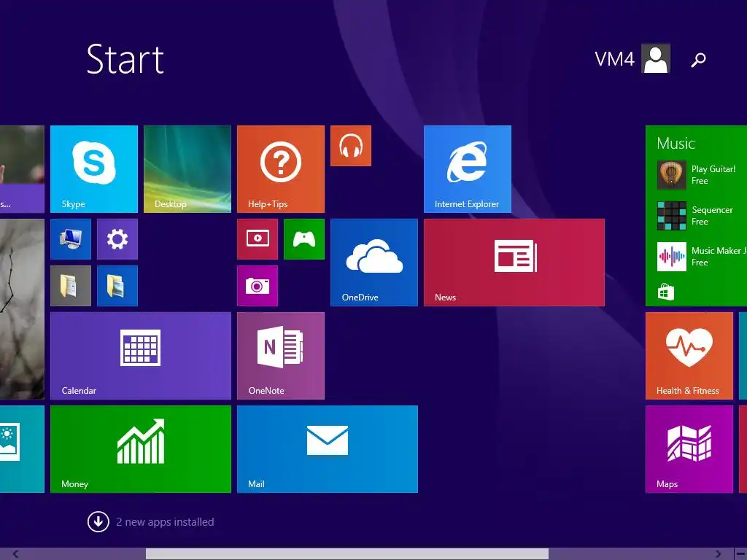
Task: Click the scrollbar right arrow
Action: coord(718,554)
